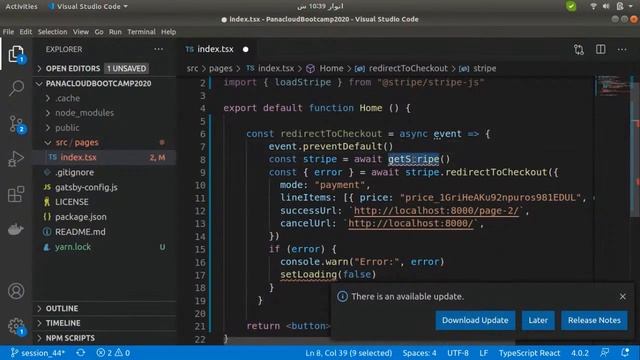Open the Selection menu
Screen dimensions: 640x360
pos(52,32)
